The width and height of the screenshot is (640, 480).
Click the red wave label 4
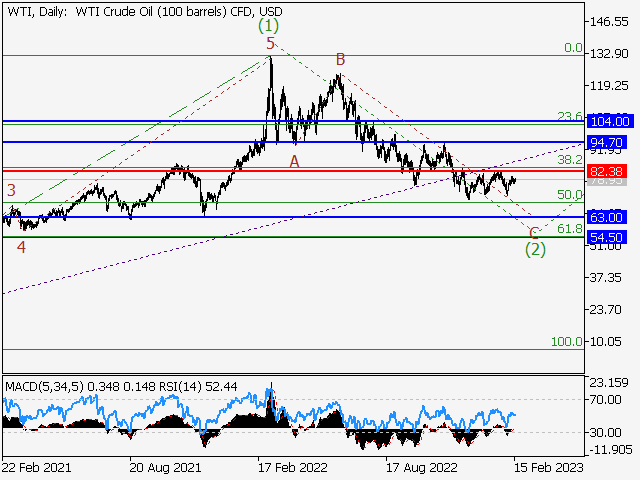point(21,247)
